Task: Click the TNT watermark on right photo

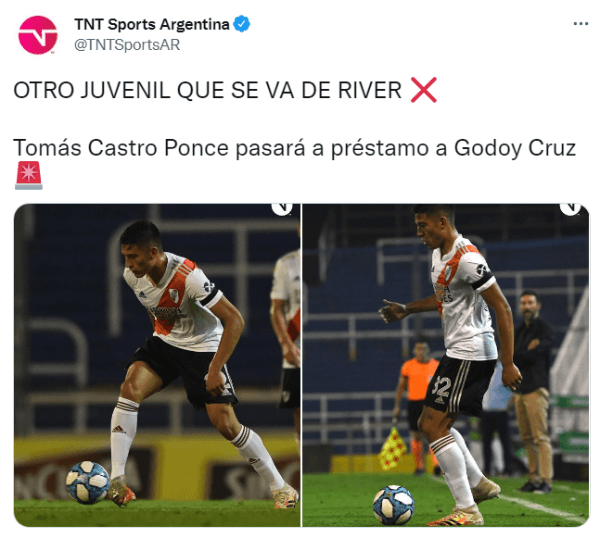Action: [570, 209]
